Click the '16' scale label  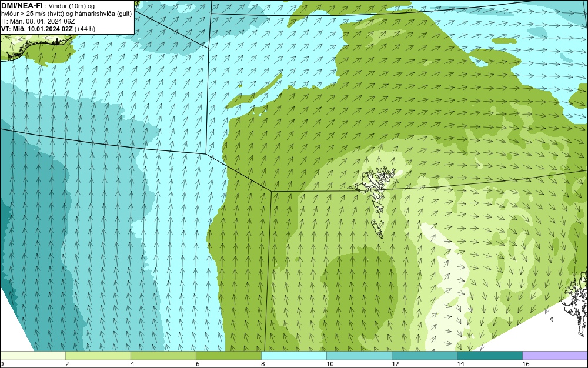coord(526,364)
